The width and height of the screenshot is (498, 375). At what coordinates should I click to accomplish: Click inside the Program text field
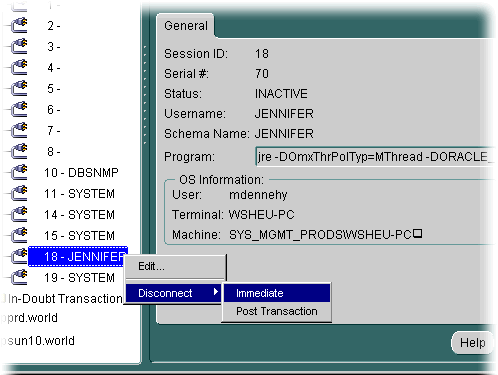click(x=375, y=157)
